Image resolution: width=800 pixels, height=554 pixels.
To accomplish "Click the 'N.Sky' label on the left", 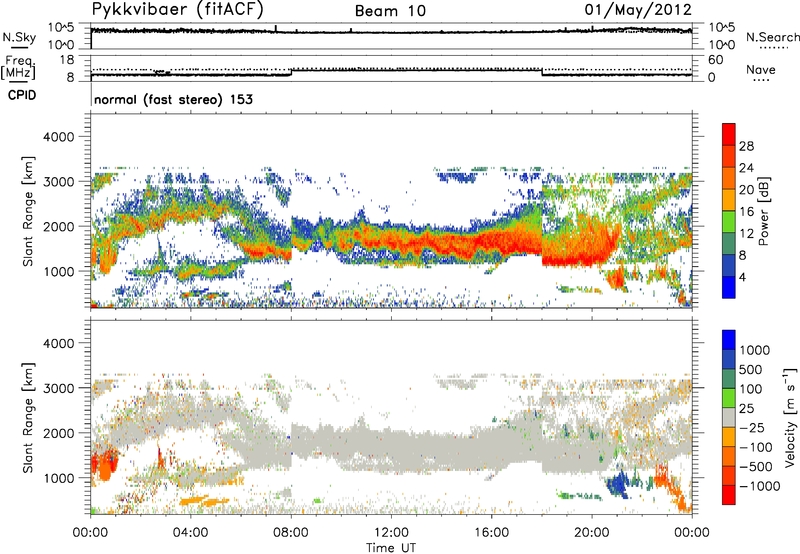I will click(x=19, y=37).
